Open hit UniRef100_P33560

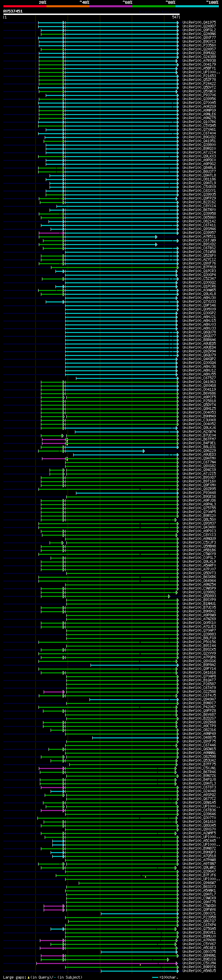[199, 45]
